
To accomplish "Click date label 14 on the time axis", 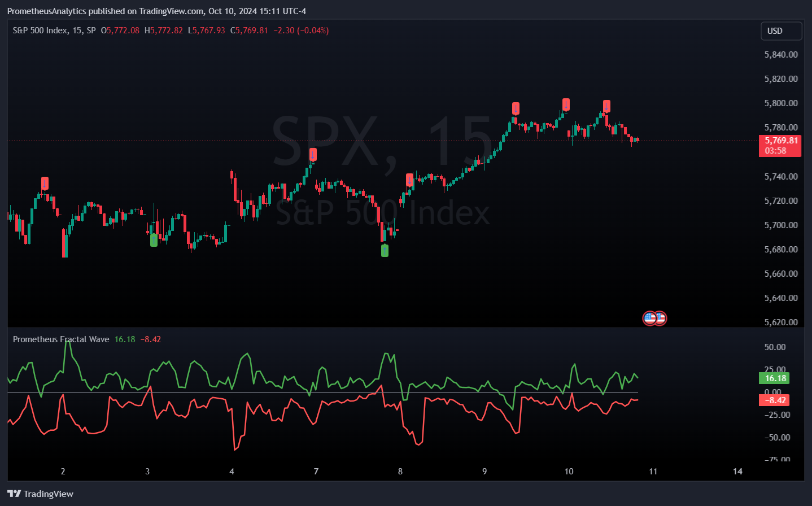I will (737, 472).
